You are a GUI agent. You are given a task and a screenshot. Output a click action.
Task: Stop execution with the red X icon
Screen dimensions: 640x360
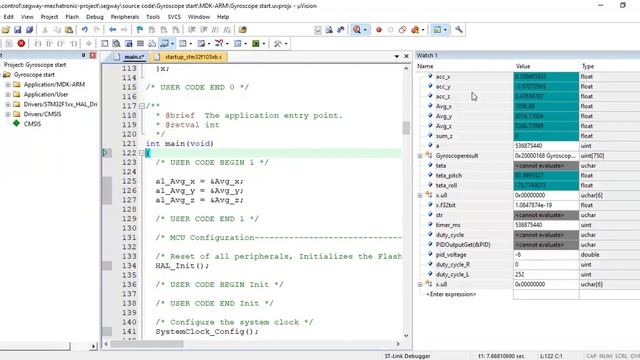[x=21, y=43]
